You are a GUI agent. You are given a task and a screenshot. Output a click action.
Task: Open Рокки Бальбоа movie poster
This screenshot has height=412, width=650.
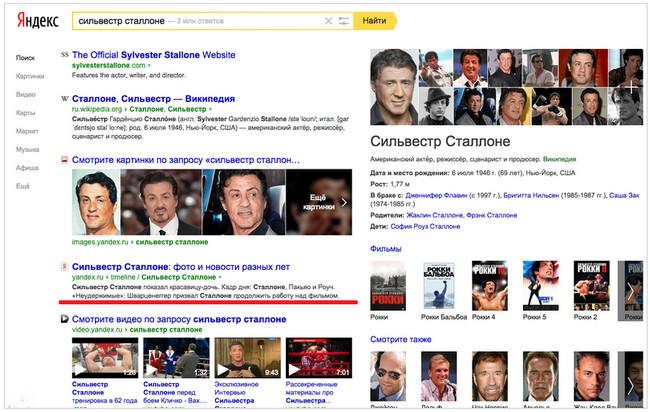pyautogui.click(x=439, y=286)
